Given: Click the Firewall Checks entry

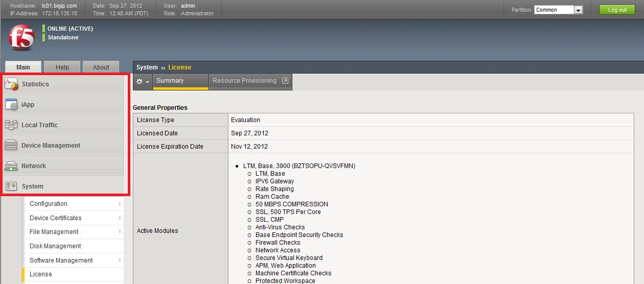Looking at the screenshot, I should (x=278, y=243).
